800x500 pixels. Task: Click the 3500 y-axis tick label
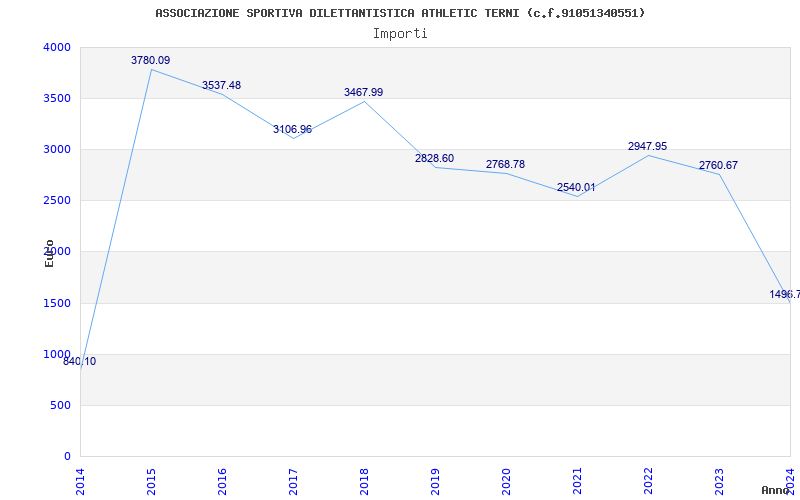(x=57, y=98)
